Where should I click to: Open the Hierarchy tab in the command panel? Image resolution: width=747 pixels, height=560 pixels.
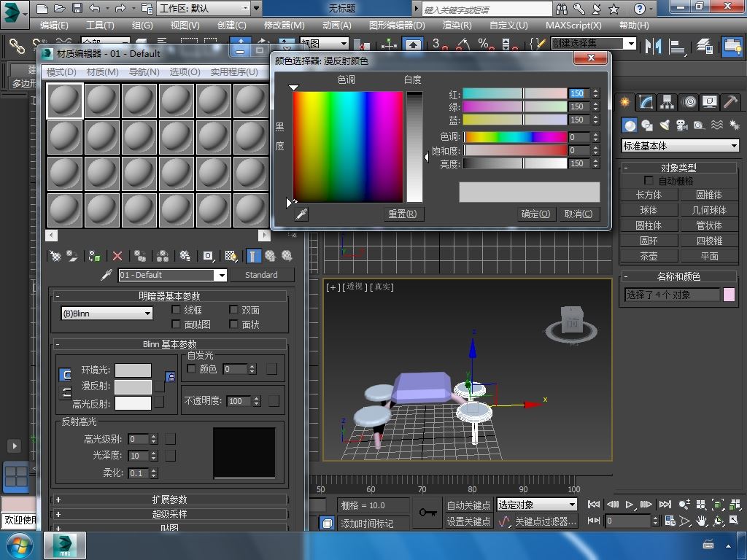point(667,102)
